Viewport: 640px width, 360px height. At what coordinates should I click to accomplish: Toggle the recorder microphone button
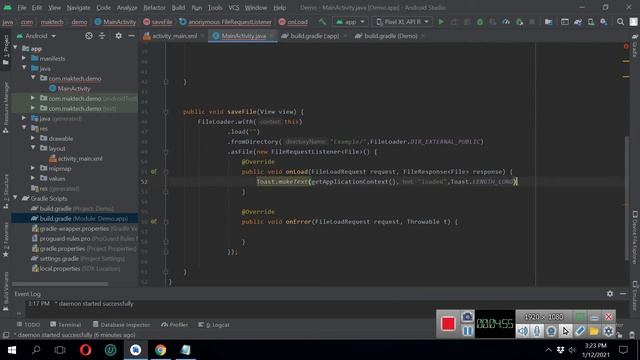[537, 331]
